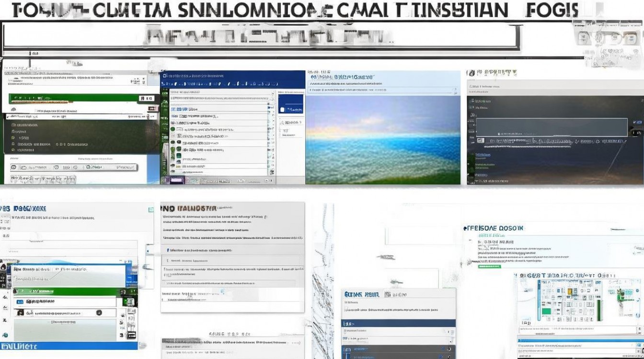Click the blue round icon above EVUHere bar

coord(4,335)
